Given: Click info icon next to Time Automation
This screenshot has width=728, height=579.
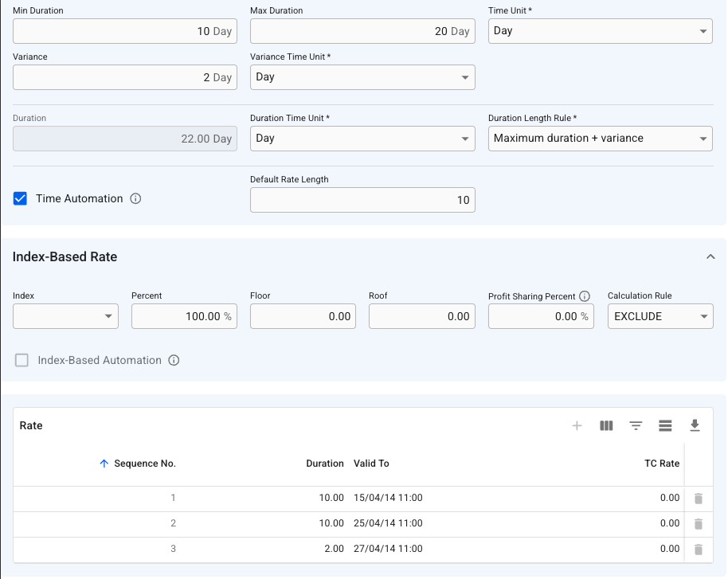Looking at the screenshot, I should [x=135, y=199].
